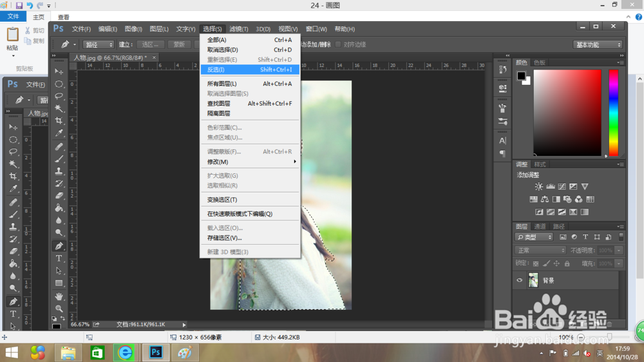Click the 剪切 cut button in Paint
644x362 pixels.
tap(35, 31)
